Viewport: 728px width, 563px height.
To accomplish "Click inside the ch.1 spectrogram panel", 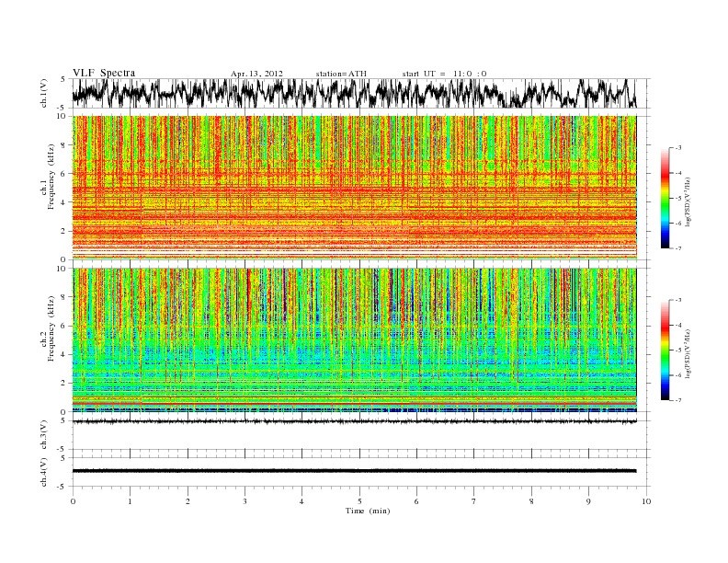I will [354, 188].
